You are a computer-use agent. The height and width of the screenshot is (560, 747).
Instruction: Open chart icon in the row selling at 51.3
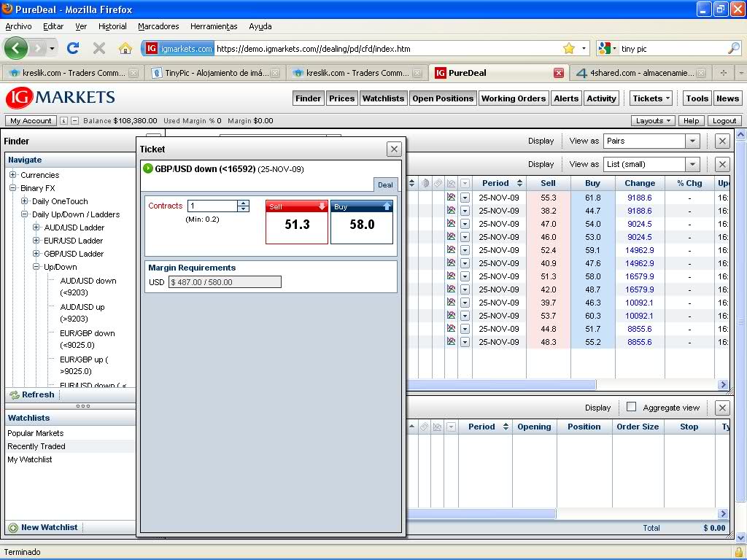[451, 276]
